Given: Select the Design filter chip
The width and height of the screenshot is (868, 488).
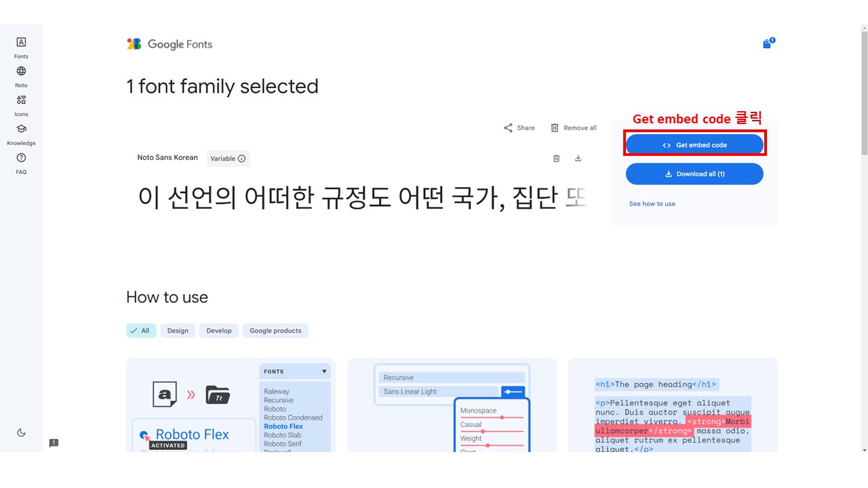Looking at the screenshot, I should click(x=178, y=331).
